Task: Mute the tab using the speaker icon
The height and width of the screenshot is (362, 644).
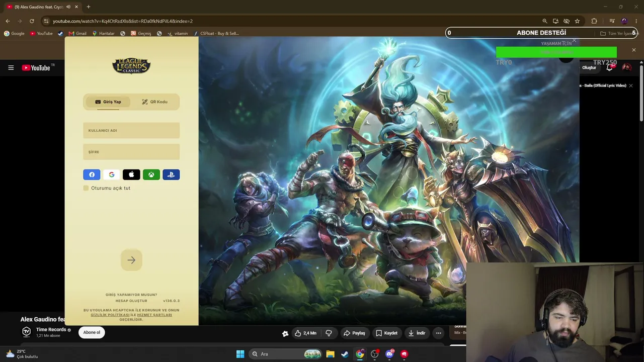Action: click(x=68, y=7)
